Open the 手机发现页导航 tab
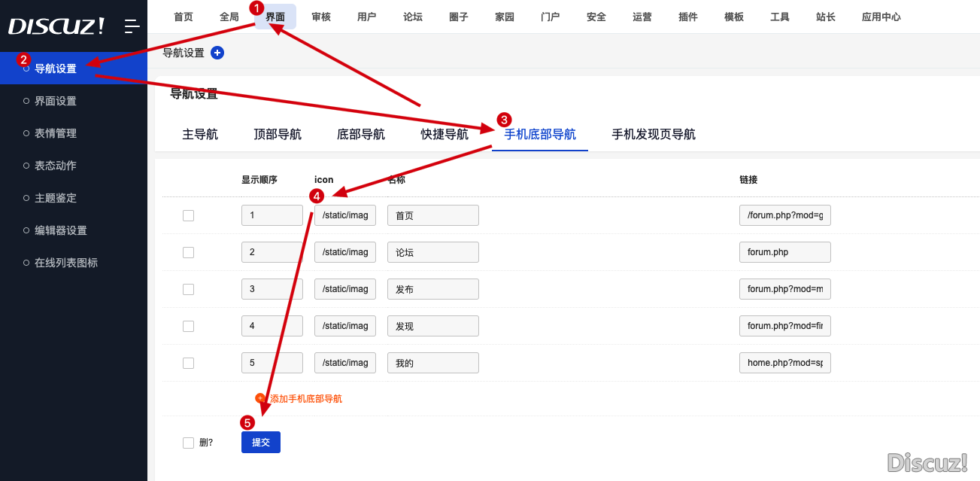This screenshot has width=980, height=481. (x=652, y=133)
